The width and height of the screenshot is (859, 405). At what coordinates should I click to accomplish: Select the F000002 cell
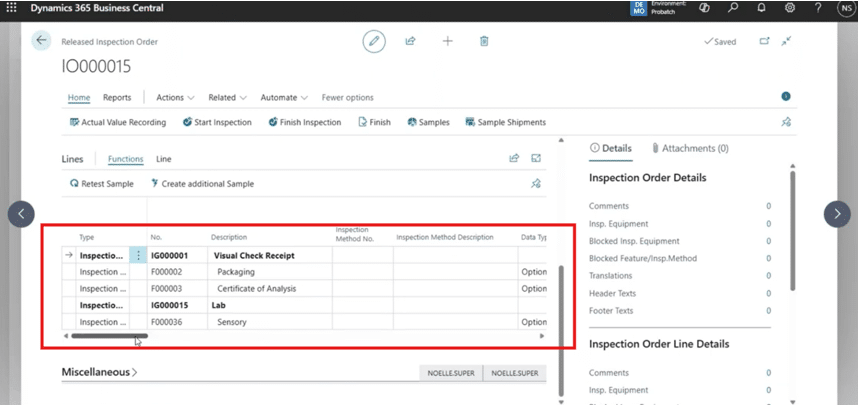[x=177, y=272]
